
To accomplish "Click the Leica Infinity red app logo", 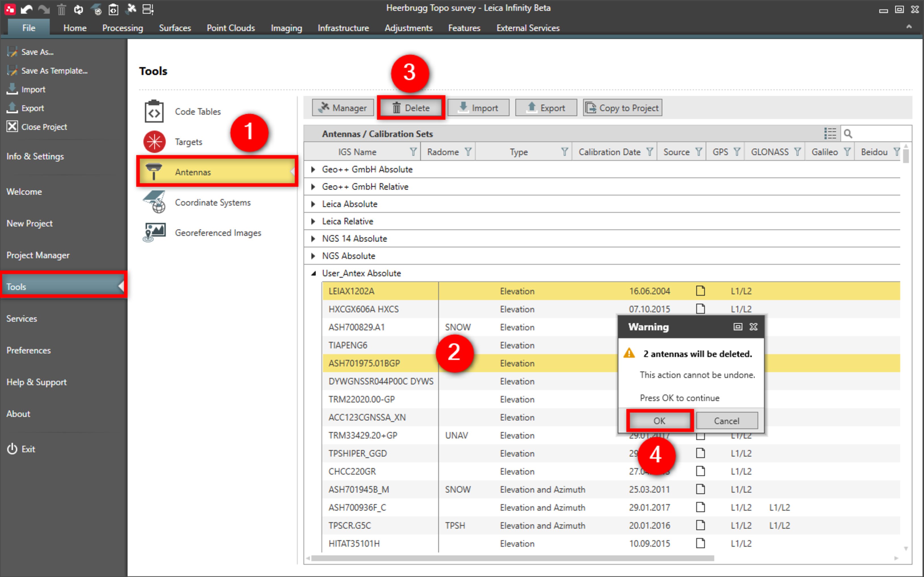I will tap(10, 9).
